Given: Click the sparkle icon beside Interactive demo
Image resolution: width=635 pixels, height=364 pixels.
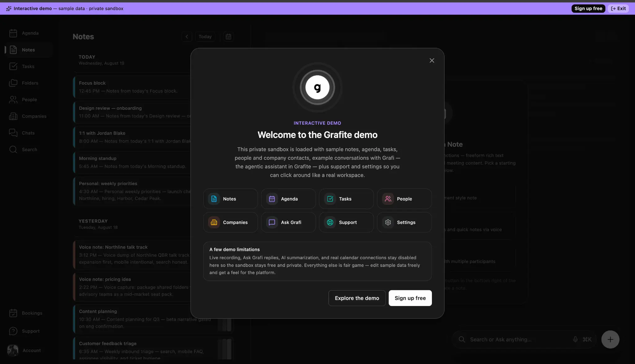Looking at the screenshot, I should point(9,9).
